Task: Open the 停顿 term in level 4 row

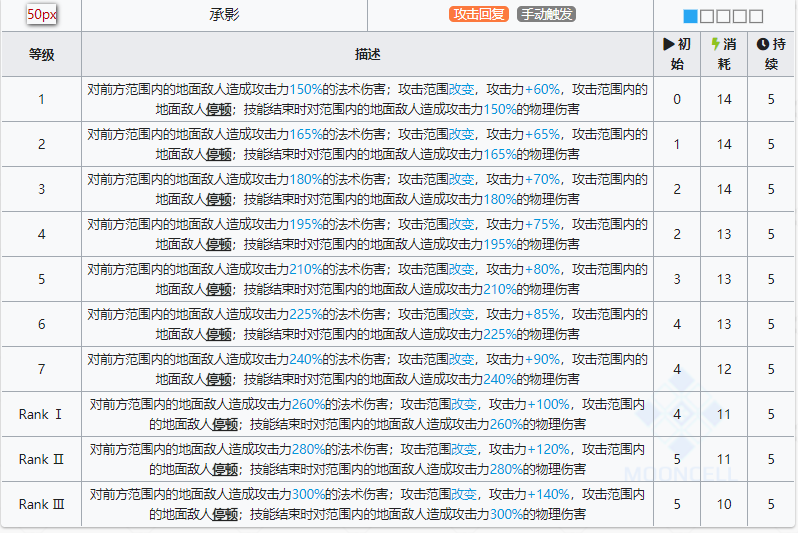Action: tap(219, 244)
